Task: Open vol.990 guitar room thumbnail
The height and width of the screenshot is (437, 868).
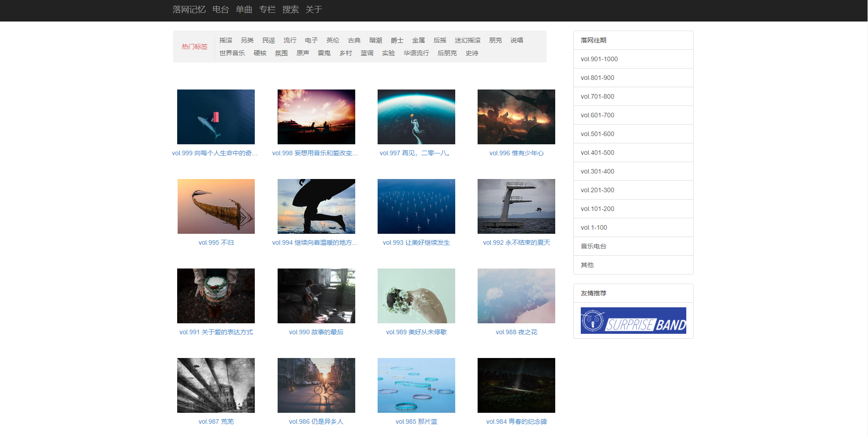Action: tap(316, 296)
